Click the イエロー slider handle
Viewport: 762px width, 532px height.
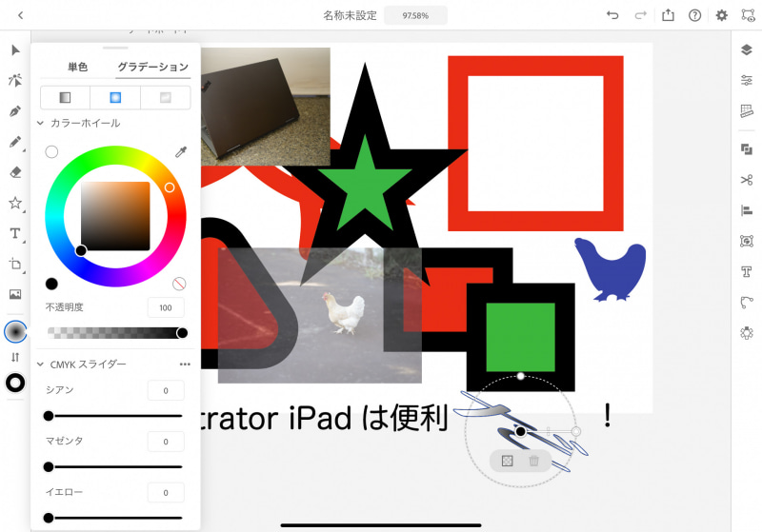coord(49,518)
